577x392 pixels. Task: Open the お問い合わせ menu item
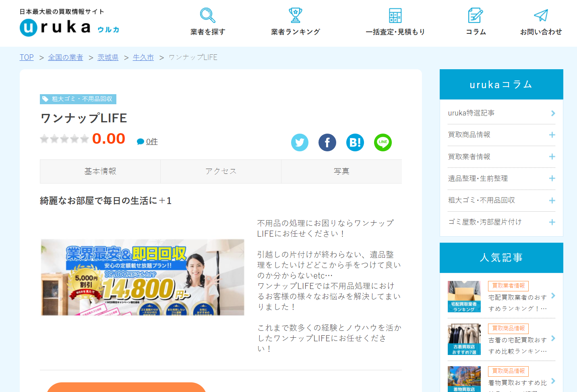point(541,32)
